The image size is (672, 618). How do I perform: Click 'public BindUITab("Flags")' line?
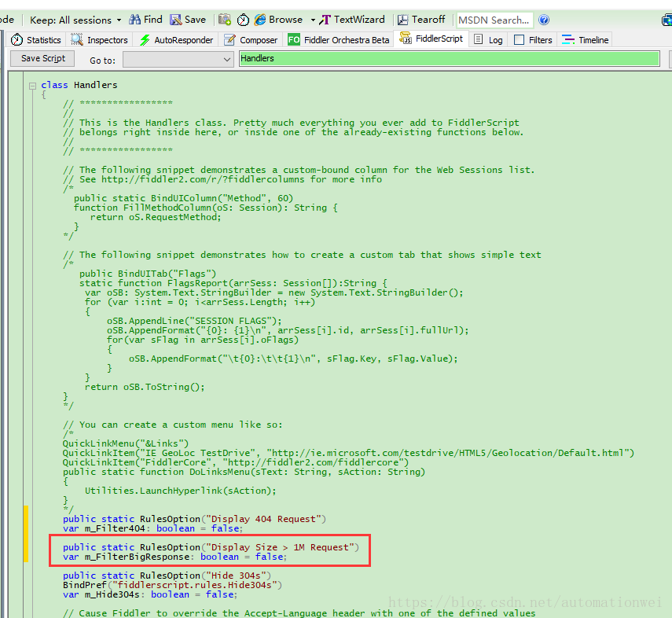[148, 274]
